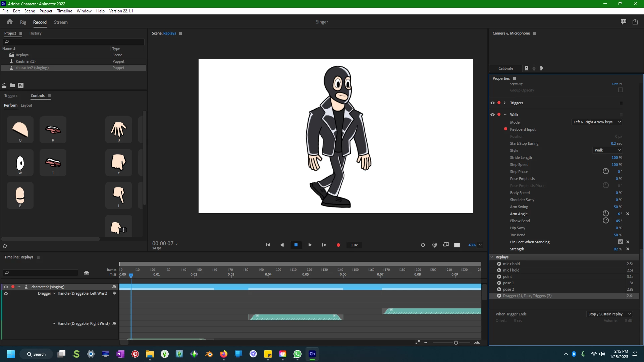This screenshot has height=362, width=644.
Task: Click the refresh scene icon
Action: tap(423, 245)
